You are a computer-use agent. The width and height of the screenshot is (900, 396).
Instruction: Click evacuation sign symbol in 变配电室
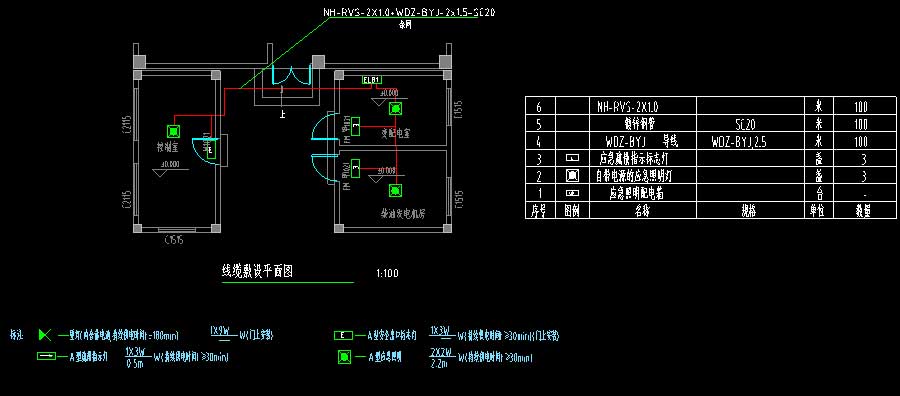tap(356, 126)
